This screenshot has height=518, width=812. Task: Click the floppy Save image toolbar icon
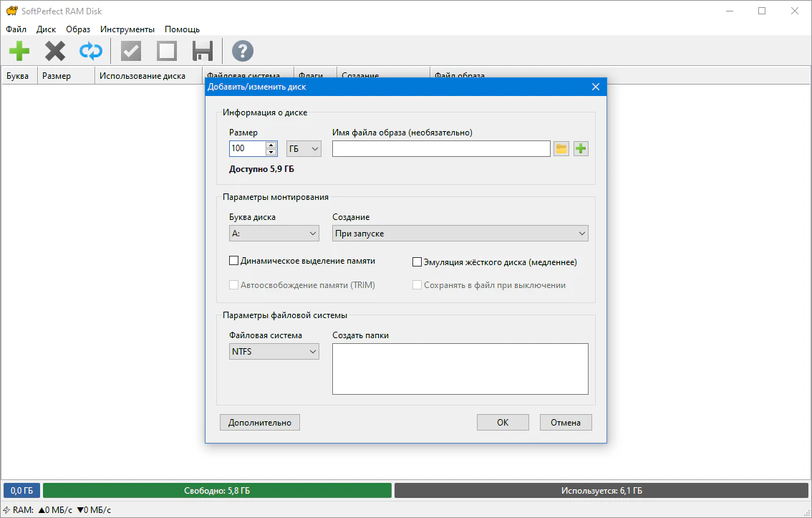(x=203, y=51)
